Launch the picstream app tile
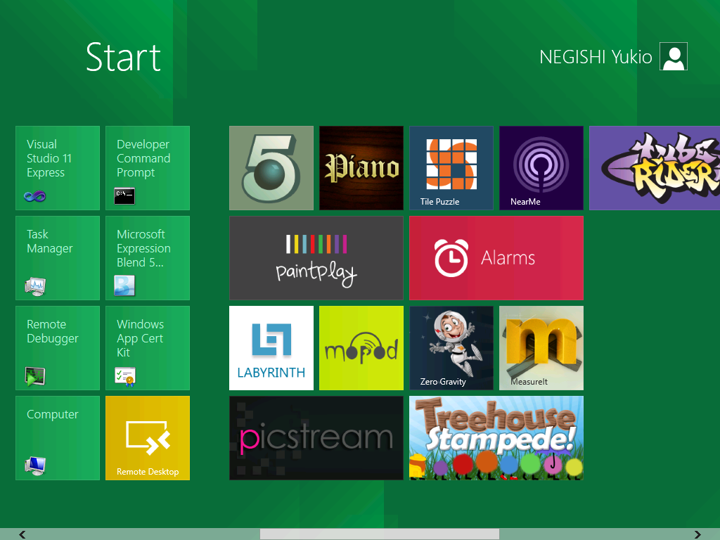The height and width of the screenshot is (540, 720). tap(316, 438)
